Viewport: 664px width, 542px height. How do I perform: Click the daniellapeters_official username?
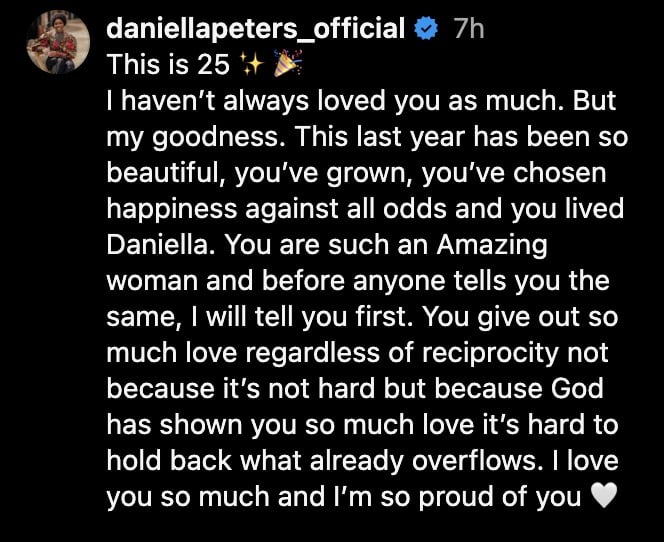pos(255,30)
